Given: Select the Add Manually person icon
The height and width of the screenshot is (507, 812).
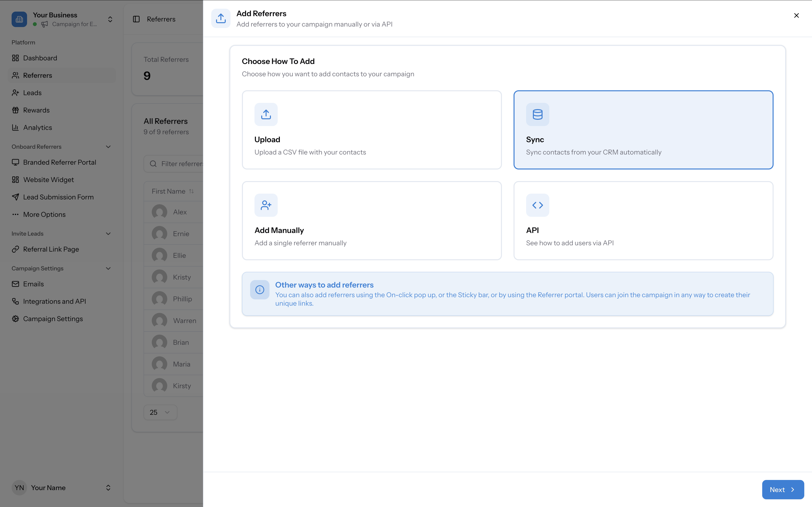Looking at the screenshot, I should coord(266,205).
